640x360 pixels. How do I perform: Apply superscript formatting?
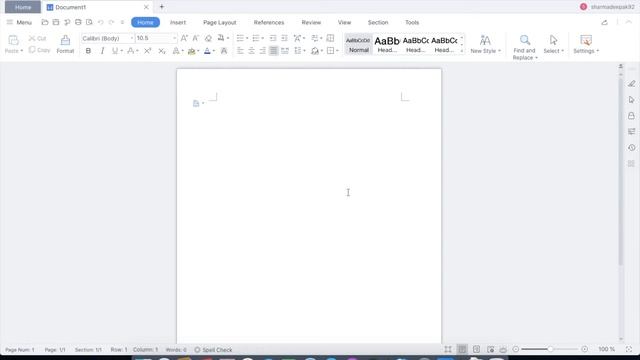coord(148,51)
